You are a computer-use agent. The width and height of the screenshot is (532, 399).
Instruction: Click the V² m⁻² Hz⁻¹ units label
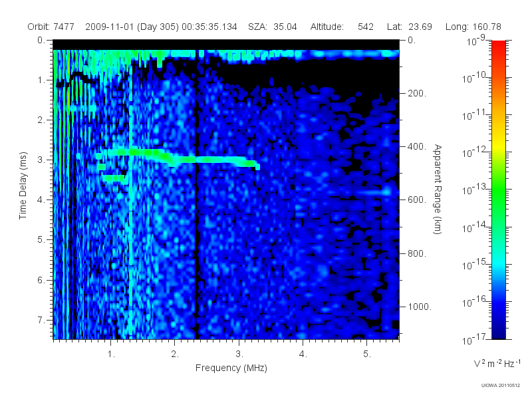click(x=497, y=363)
